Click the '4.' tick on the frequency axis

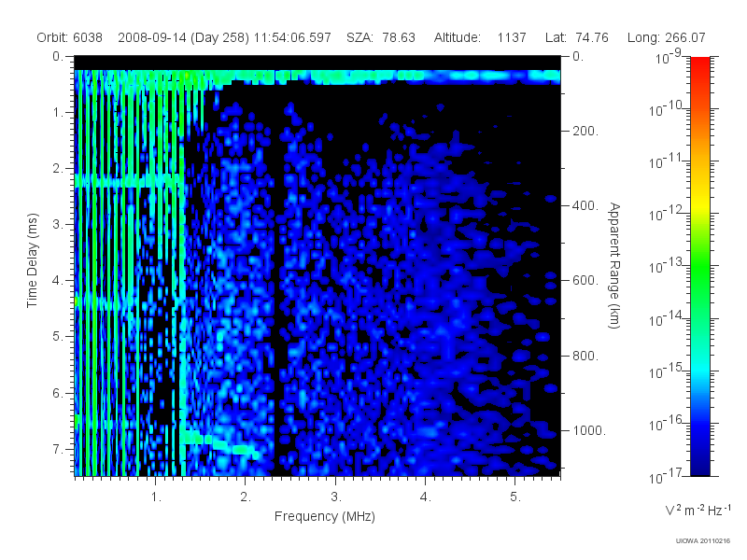coord(425,497)
